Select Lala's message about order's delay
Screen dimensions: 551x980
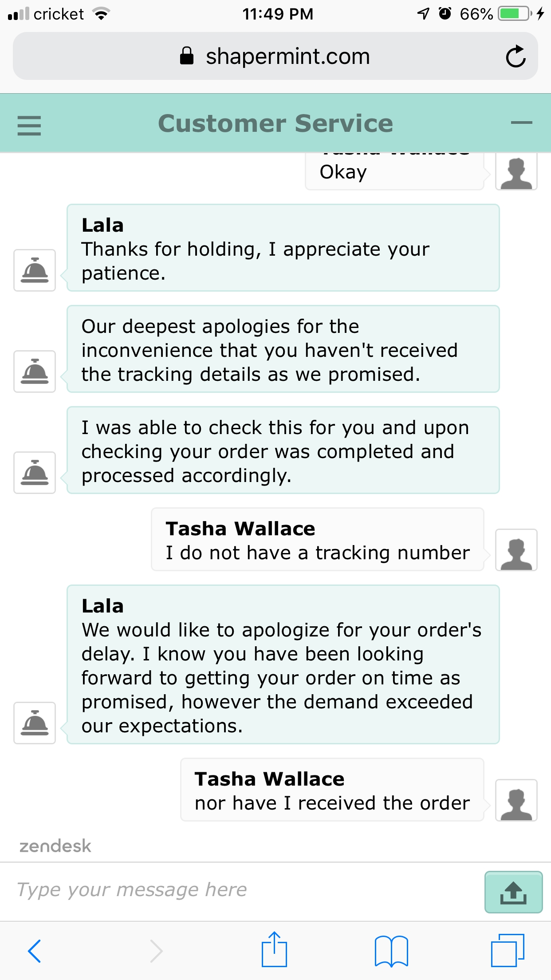(283, 664)
